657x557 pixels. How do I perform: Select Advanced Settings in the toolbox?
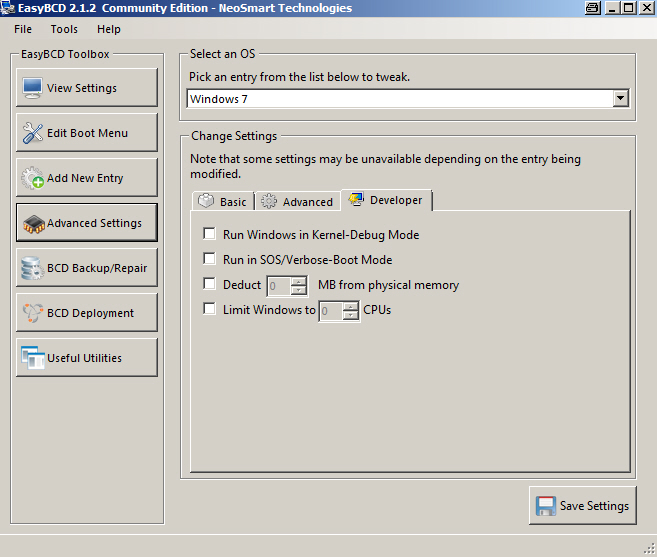tap(87, 223)
